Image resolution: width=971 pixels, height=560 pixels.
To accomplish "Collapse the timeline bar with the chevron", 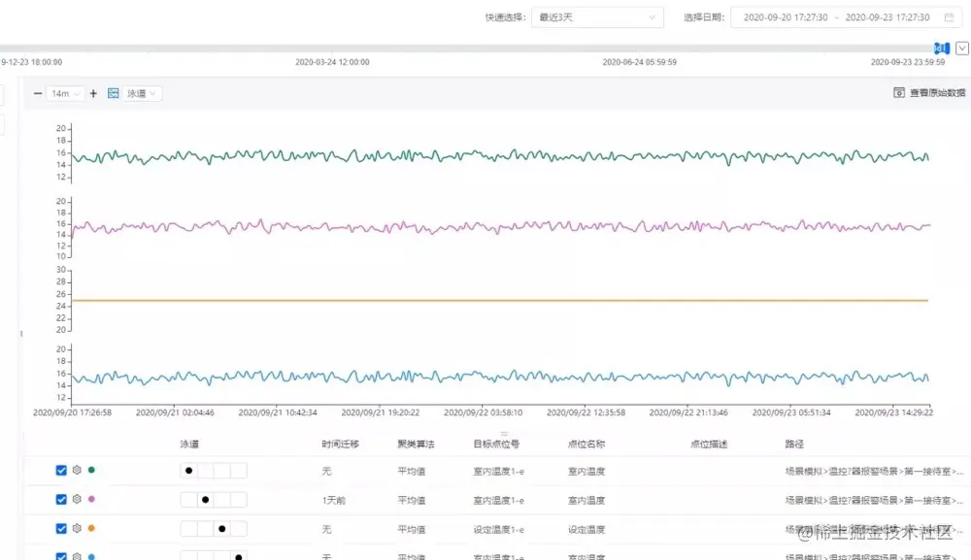I will [962, 49].
